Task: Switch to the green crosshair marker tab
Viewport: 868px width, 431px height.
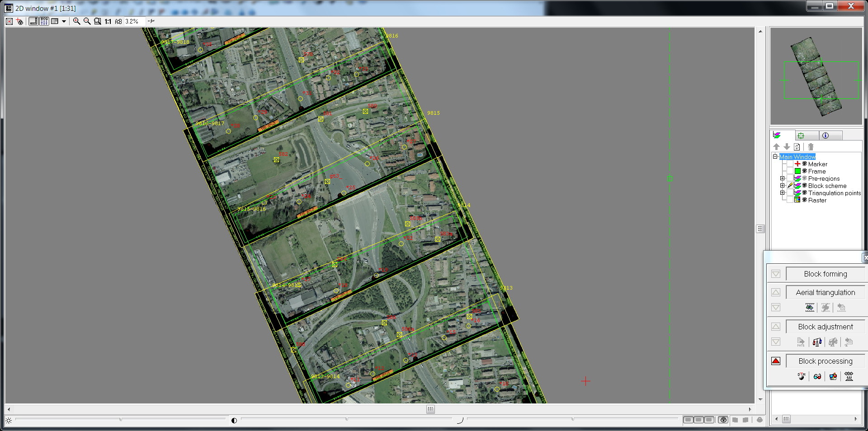Action: tap(807, 136)
